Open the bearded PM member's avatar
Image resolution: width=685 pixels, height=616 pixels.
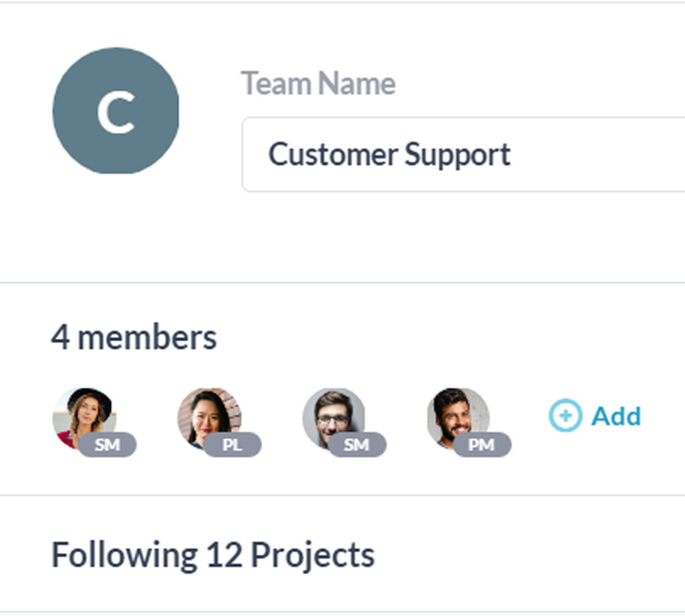(x=458, y=414)
